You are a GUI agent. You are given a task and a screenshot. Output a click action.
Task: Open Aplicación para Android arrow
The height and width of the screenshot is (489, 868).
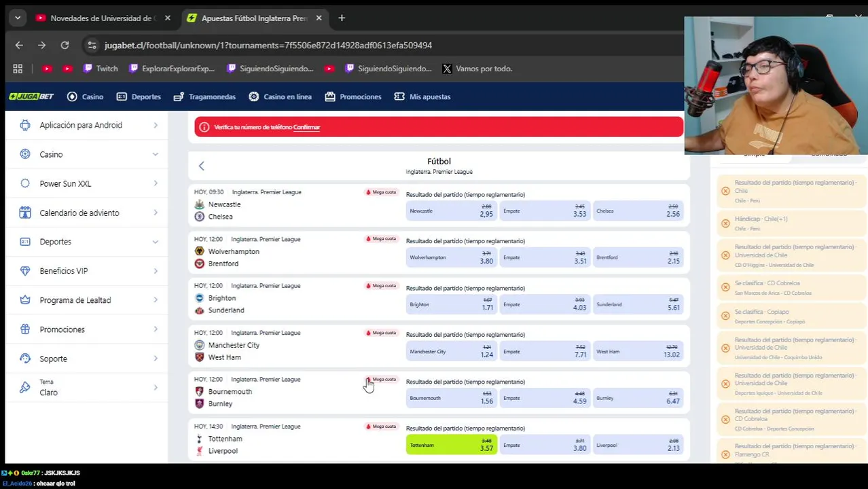(x=156, y=125)
